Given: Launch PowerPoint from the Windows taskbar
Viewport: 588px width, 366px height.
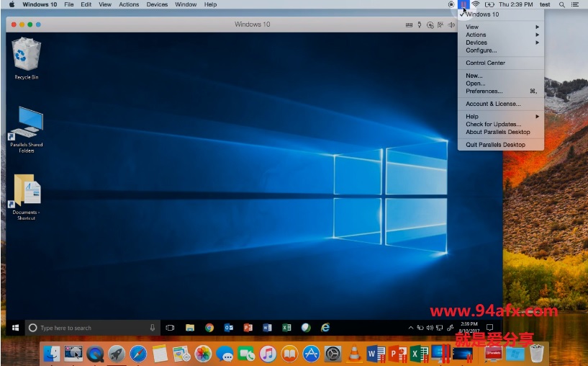Looking at the screenshot, I should click(248, 328).
